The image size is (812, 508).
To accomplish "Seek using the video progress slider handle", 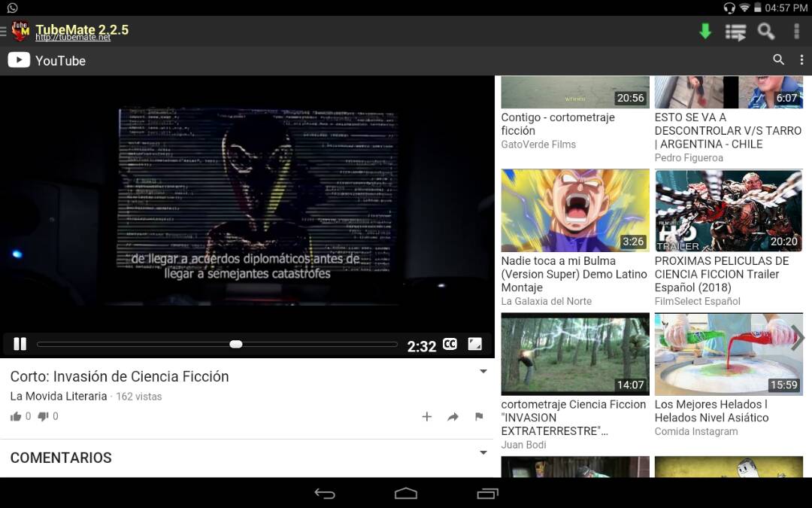I will 235,344.
